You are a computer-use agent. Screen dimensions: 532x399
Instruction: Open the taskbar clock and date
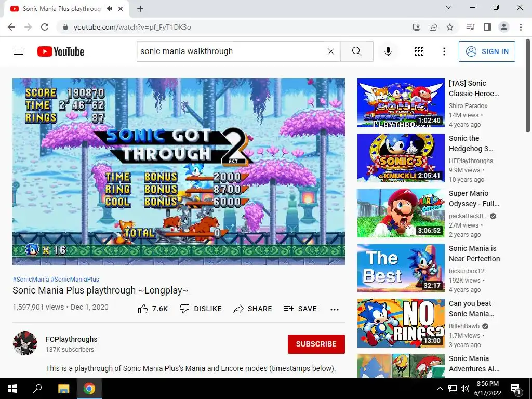coord(487,389)
